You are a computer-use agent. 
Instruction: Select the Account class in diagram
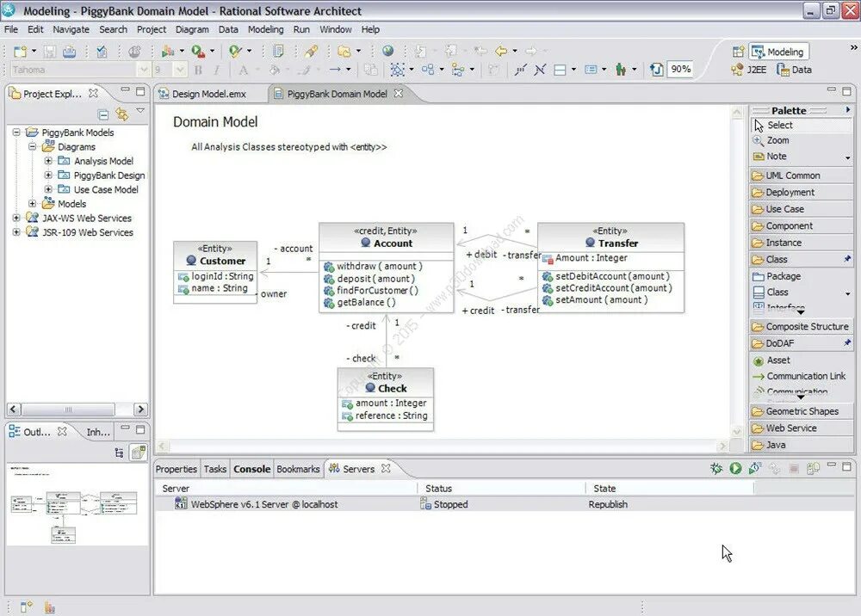(x=387, y=268)
